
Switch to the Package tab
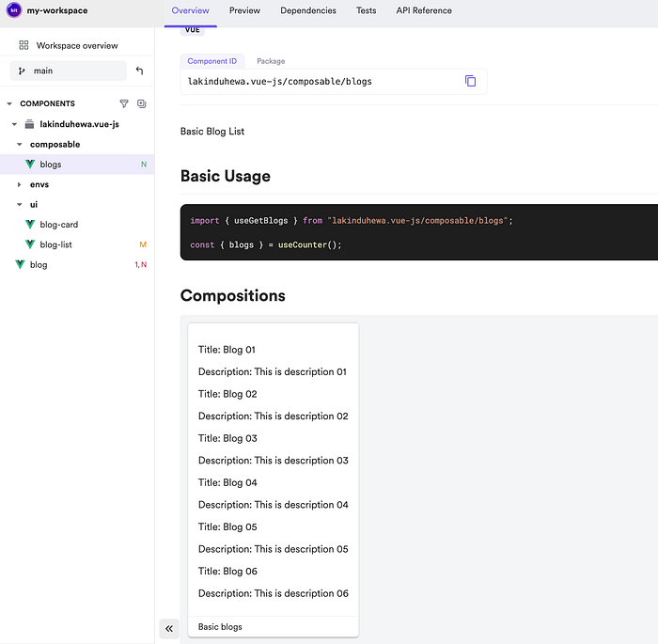[x=271, y=61]
